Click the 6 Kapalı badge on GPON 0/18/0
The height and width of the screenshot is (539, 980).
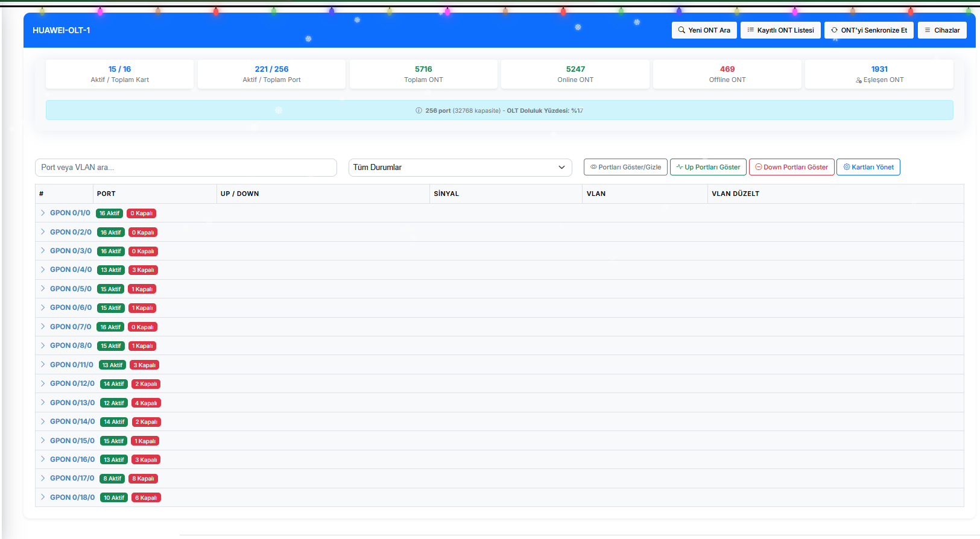[x=146, y=498]
